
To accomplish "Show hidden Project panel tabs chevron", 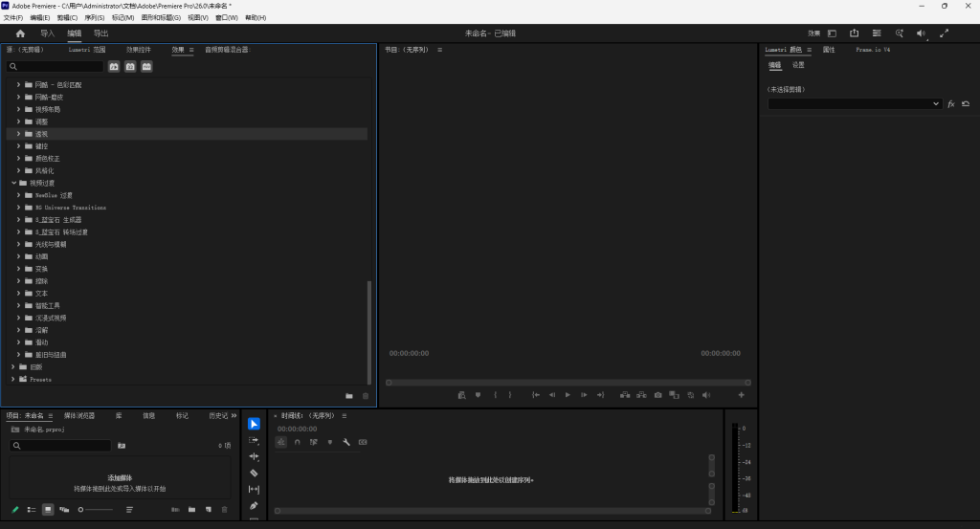I will click(234, 415).
